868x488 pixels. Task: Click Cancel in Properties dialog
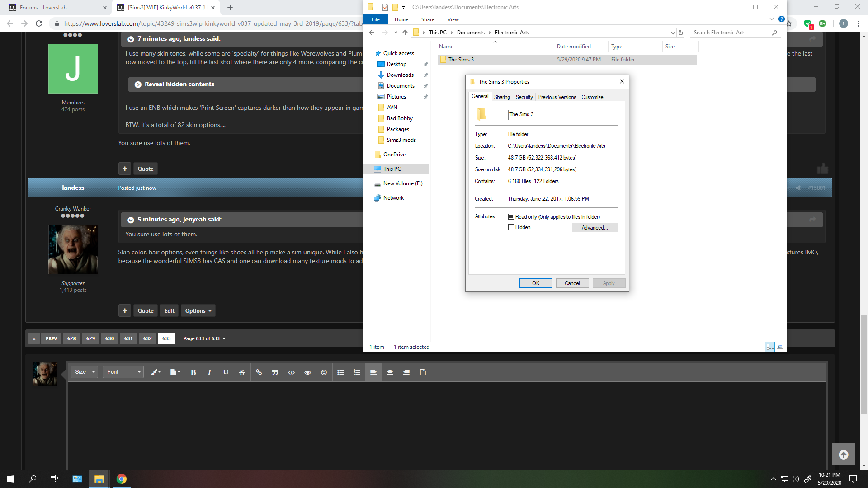click(x=572, y=283)
